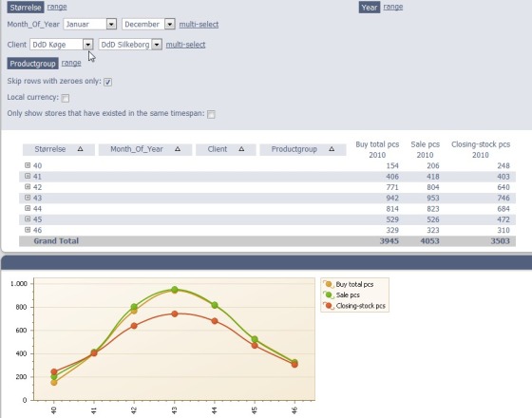The image size is (532, 418).
Task: Click sort triangle on Month_Of_Year column
Action: tap(178, 149)
